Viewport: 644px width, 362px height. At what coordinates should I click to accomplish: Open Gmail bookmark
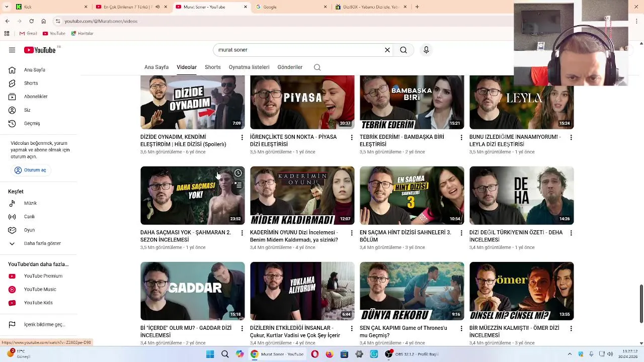(28, 33)
